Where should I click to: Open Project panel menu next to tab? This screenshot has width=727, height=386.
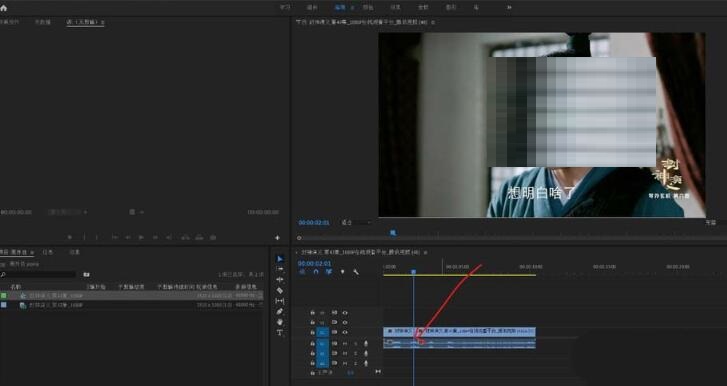[32, 253]
